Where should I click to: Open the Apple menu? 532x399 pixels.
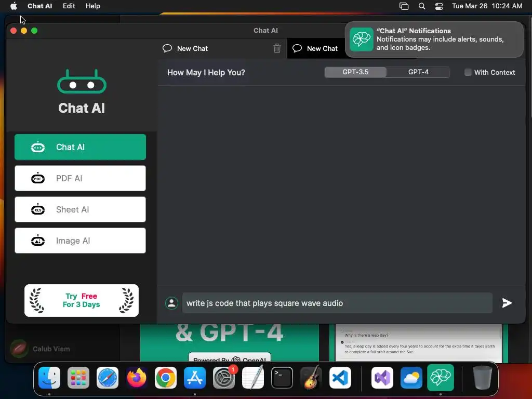pyautogui.click(x=14, y=6)
